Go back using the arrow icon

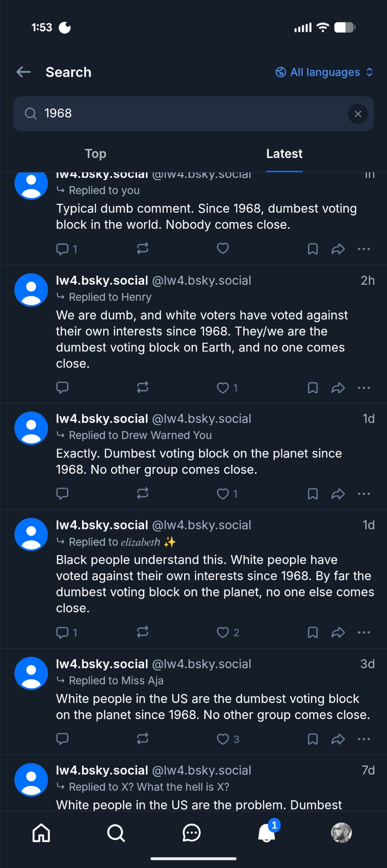click(x=24, y=72)
